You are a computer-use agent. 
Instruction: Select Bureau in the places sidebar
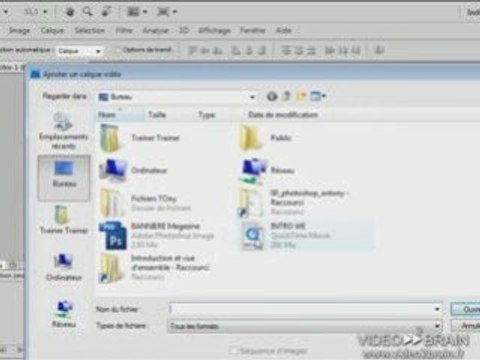64,177
